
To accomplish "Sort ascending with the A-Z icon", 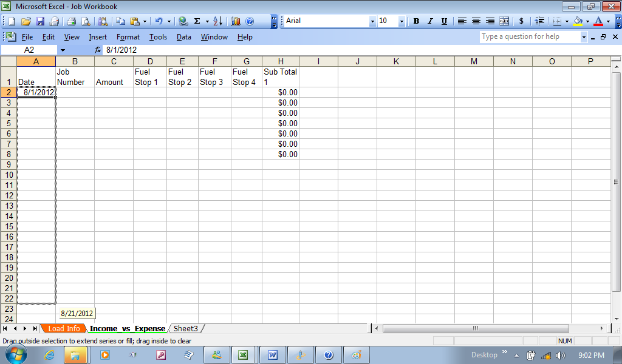I will pos(218,21).
